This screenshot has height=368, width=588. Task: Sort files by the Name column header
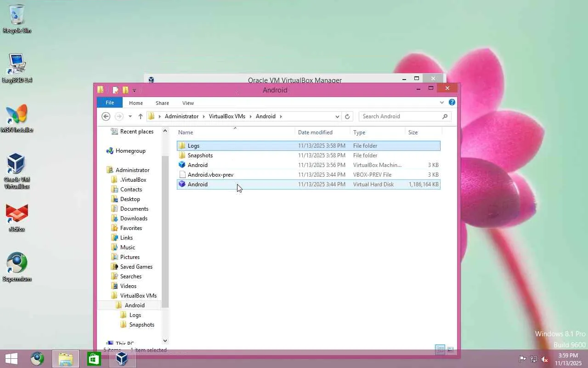point(235,132)
